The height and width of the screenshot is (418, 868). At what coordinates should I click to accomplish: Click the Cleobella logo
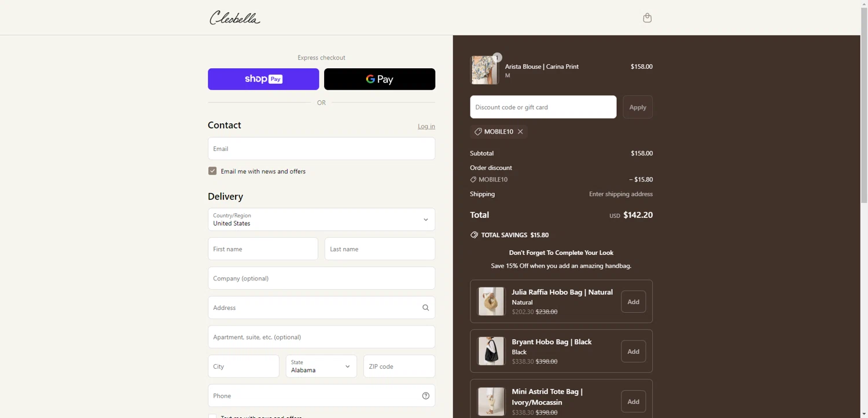tap(235, 18)
